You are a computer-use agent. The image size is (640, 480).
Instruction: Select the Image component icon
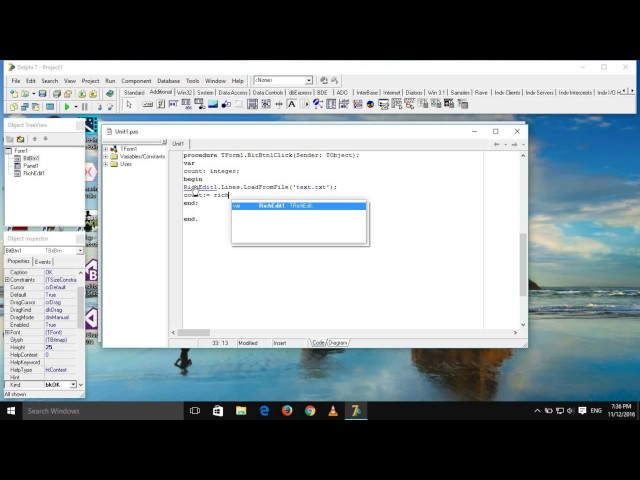213,104
